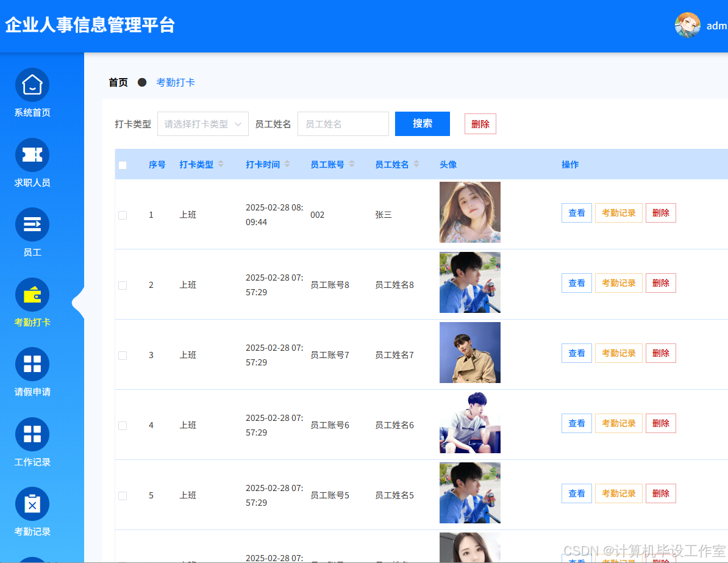Check the row for 员工姓名7
728x563 pixels.
click(123, 356)
